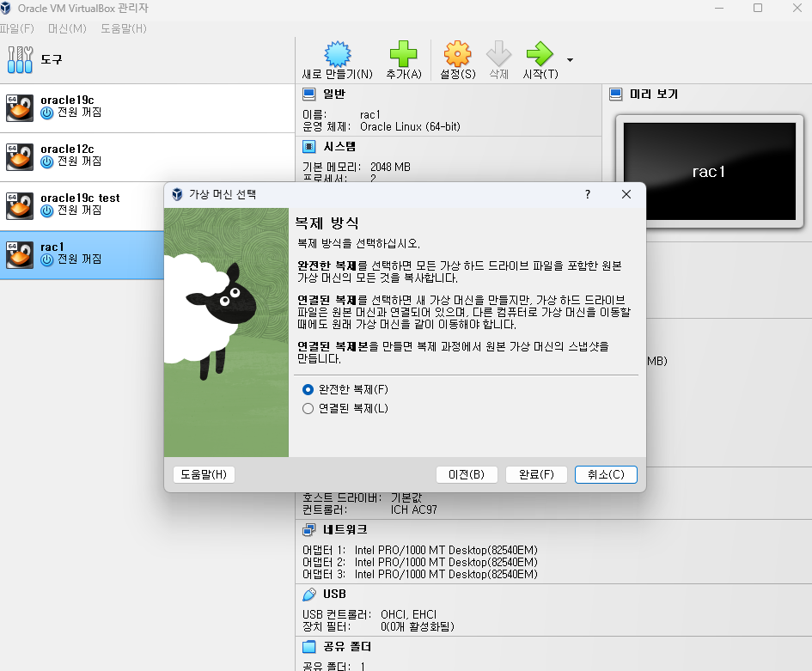The width and height of the screenshot is (812, 671).
Task: Click the Shared Folders (공유 폴더) icon
Action: [x=309, y=647]
